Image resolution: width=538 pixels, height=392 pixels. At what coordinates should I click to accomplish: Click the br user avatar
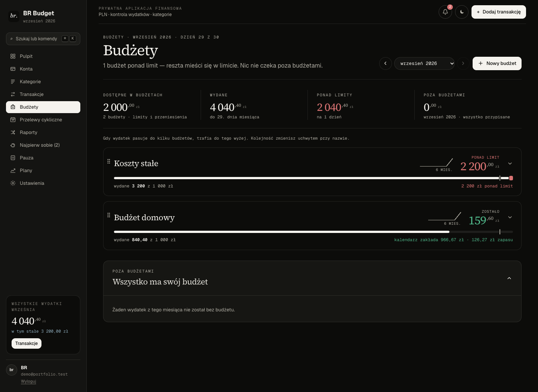[x=12, y=370]
